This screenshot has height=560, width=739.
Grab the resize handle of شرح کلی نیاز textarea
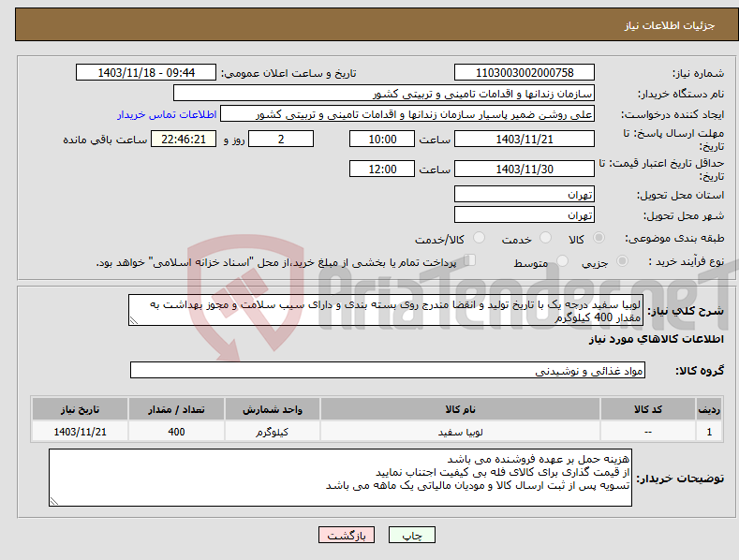tap(134, 320)
